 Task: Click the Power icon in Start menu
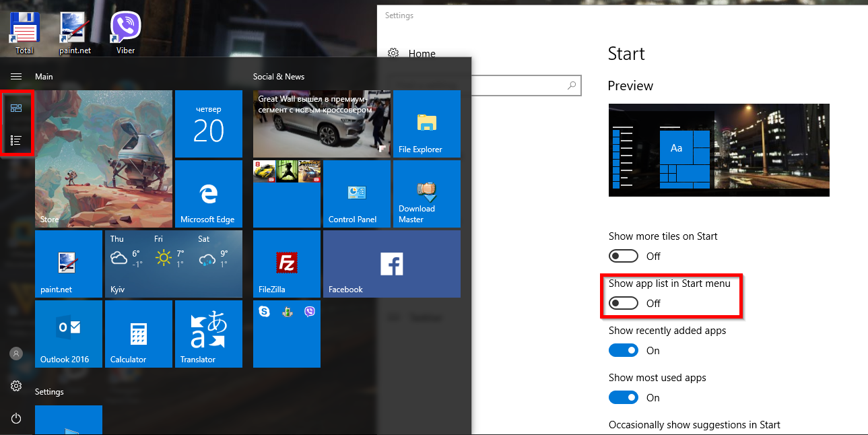tap(16, 418)
